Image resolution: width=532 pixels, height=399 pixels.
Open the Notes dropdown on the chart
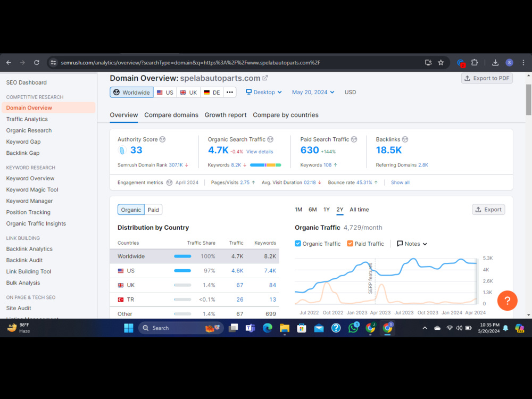tap(412, 244)
